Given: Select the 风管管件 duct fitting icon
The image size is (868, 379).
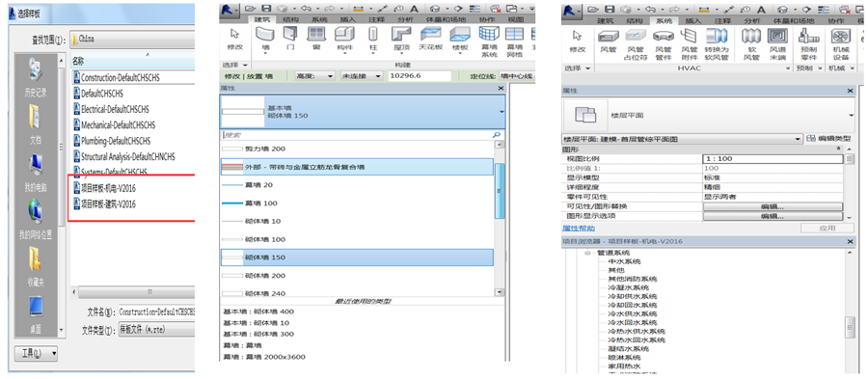Looking at the screenshot, I should coord(663,37).
